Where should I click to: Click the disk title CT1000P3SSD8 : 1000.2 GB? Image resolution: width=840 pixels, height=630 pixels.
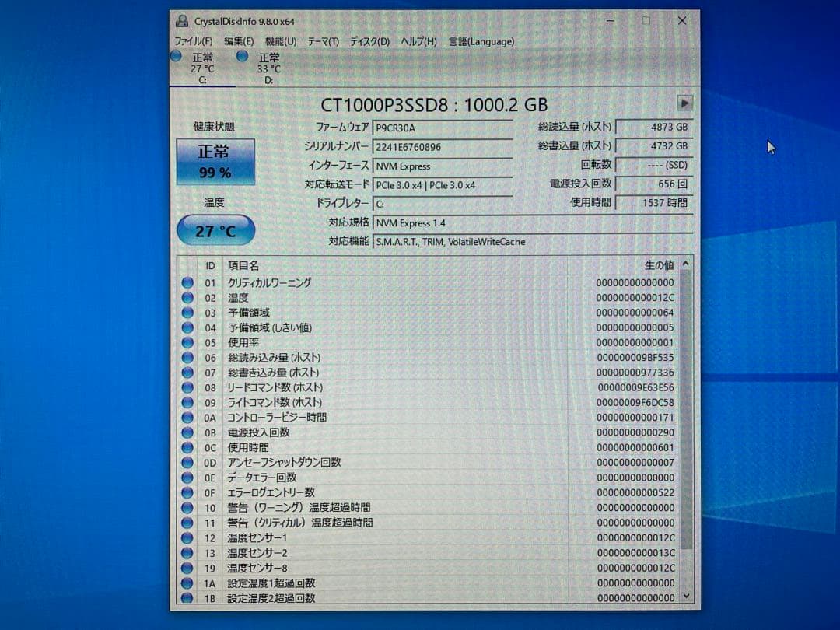coord(434,104)
